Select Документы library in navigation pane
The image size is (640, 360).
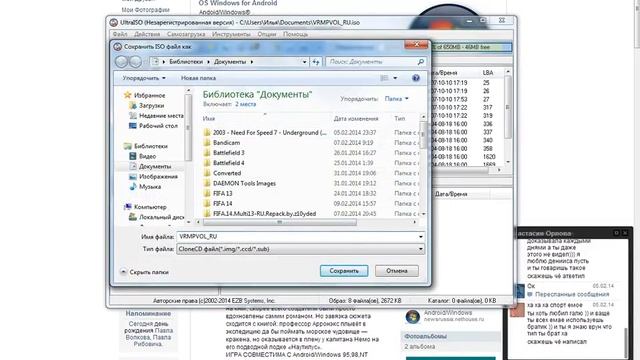[150, 166]
